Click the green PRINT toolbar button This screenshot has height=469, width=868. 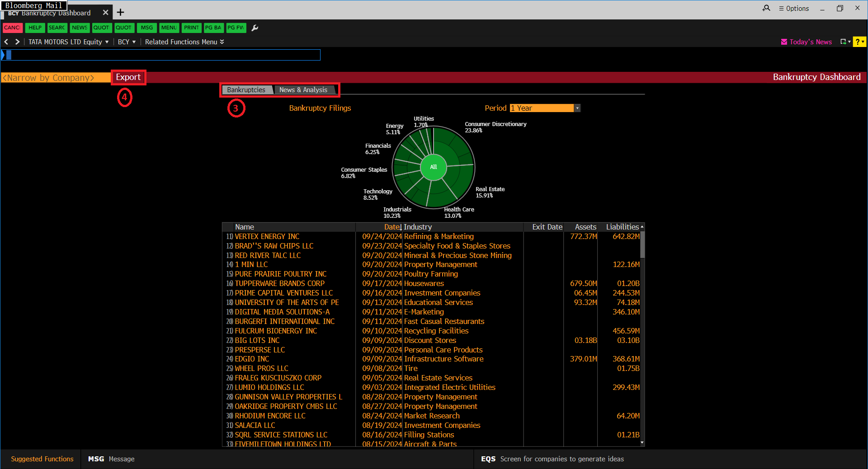[x=191, y=28]
